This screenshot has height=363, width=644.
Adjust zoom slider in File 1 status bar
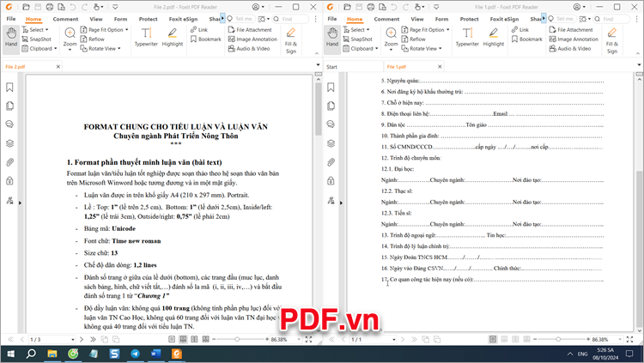tap(558, 339)
